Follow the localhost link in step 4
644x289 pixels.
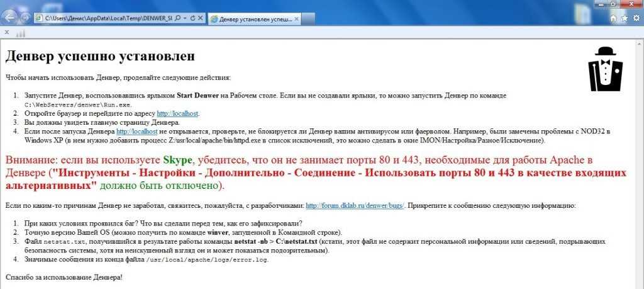click(136, 131)
